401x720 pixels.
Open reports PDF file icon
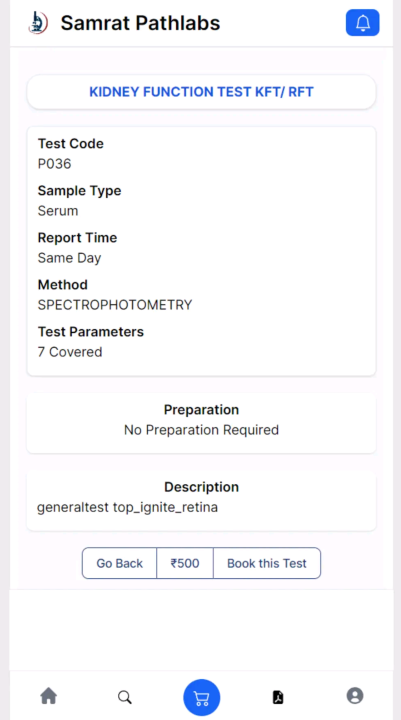coord(278,697)
